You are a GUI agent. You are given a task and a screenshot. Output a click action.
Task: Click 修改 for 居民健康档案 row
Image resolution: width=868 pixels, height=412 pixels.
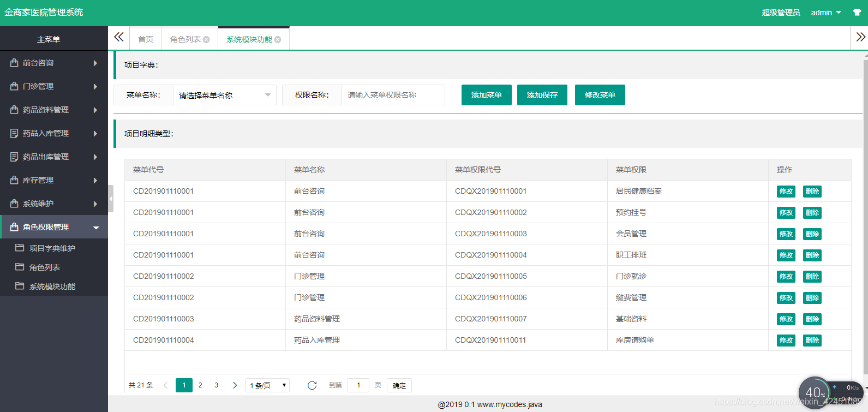[x=786, y=192]
